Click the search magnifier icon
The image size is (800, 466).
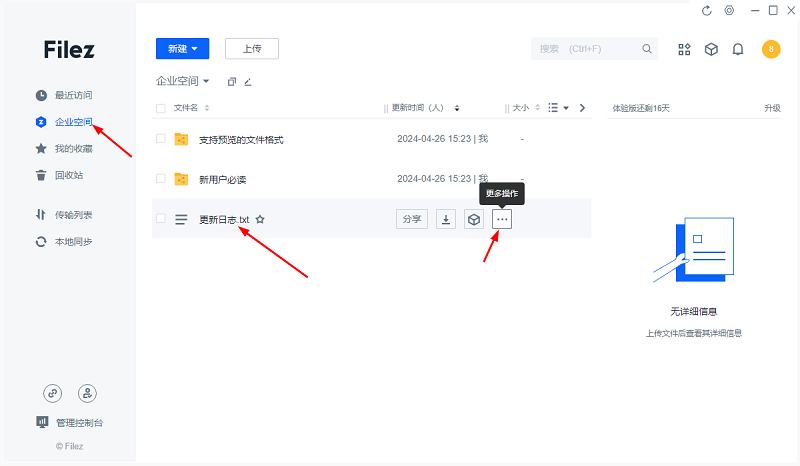tap(646, 48)
